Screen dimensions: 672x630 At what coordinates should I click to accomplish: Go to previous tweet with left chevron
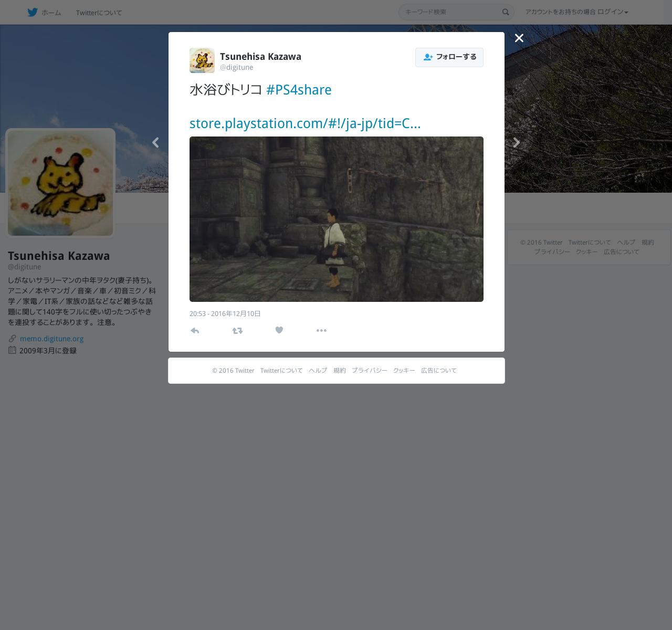[155, 142]
